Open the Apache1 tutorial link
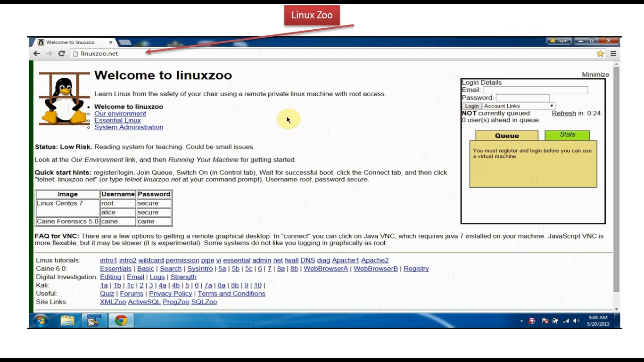Screen dimensions: 644x362 point(346,260)
